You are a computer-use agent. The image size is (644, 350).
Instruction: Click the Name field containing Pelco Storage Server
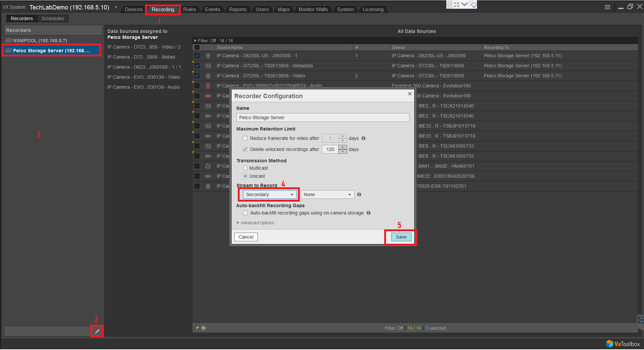322,117
